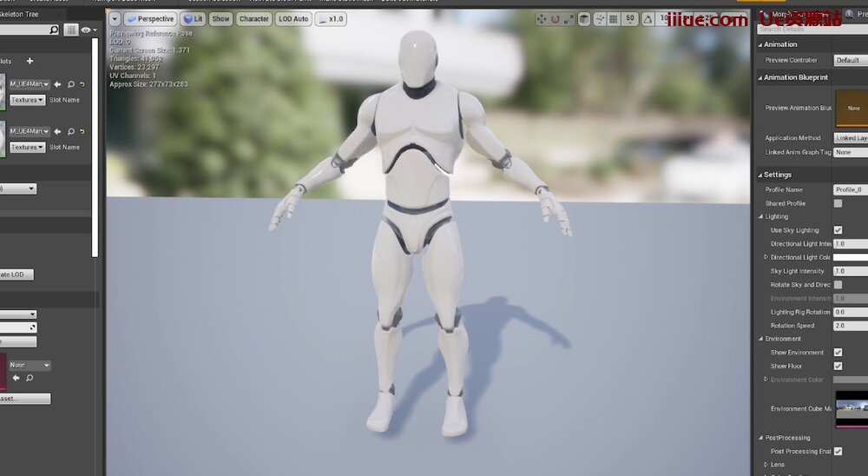Click the Show button in viewport toolbar
The height and width of the screenshot is (476, 868).
221,18
